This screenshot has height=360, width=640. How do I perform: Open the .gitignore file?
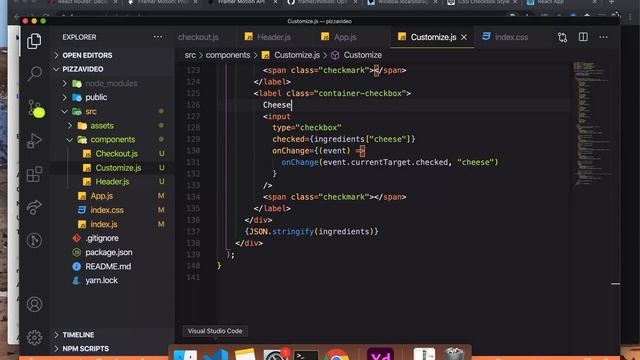point(102,238)
